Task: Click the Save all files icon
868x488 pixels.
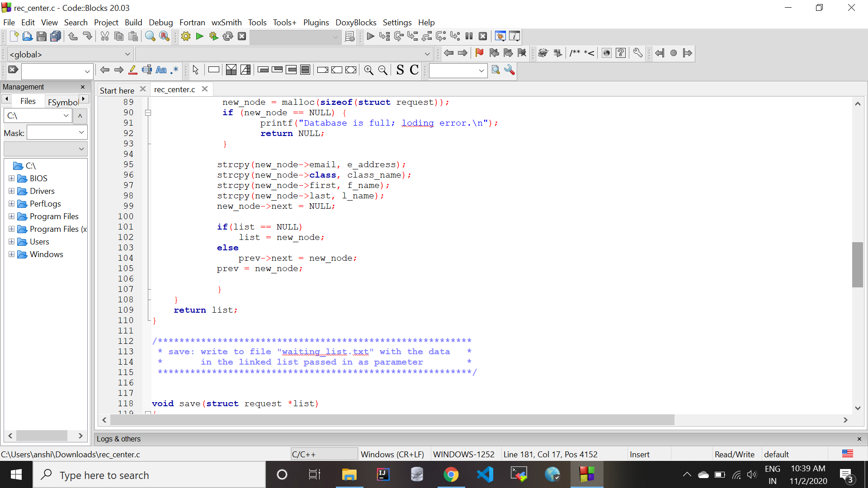Action: [x=56, y=36]
